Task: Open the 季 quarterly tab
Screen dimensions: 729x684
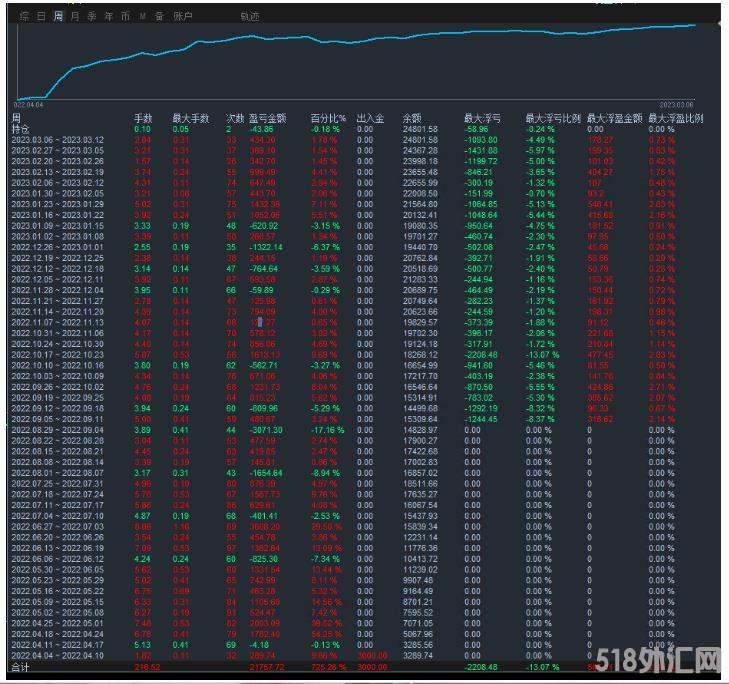Action: [92, 17]
